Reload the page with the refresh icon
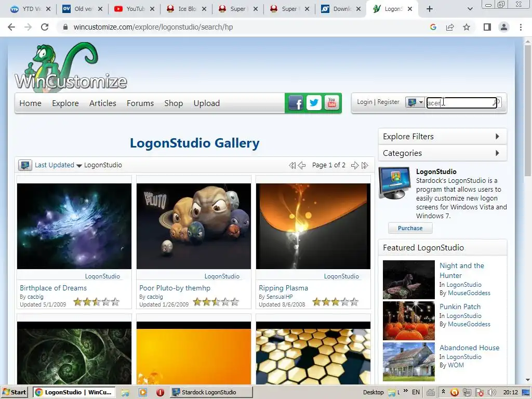Screen dimensions: 532x399 tap(45, 27)
